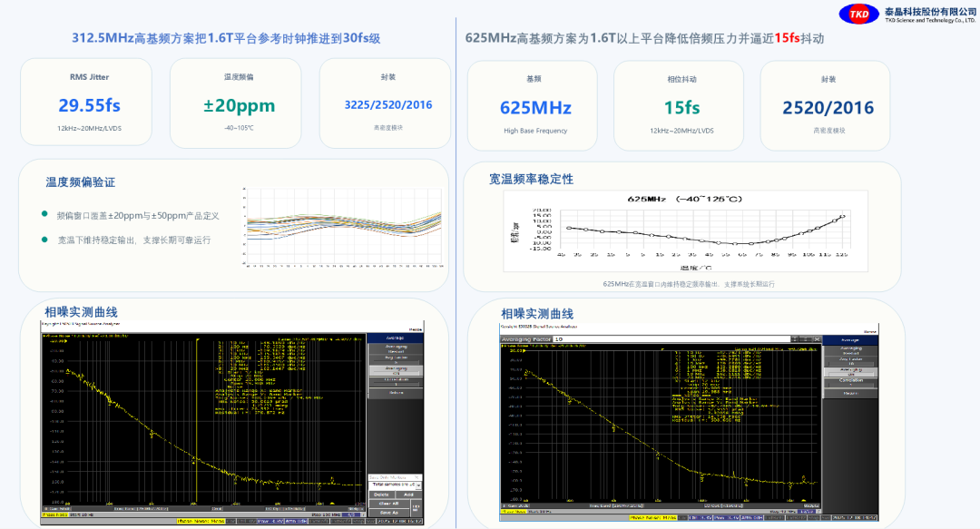The image size is (980, 529).
Task: Click Averaging Restart in 312.5MHz analyzer screenshot
Action: 396,349
